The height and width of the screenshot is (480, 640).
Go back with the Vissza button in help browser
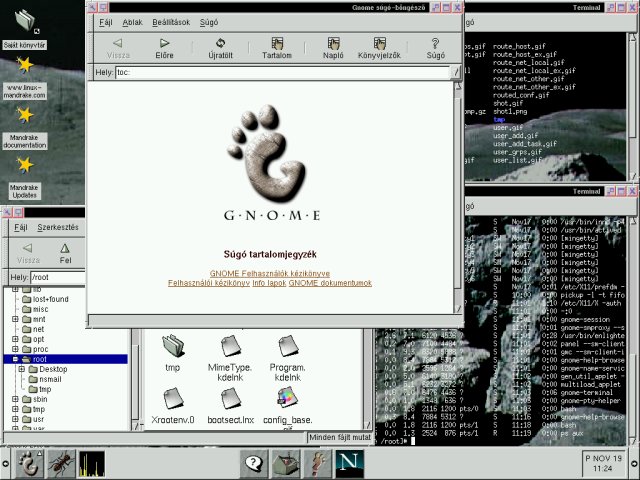tap(118, 48)
